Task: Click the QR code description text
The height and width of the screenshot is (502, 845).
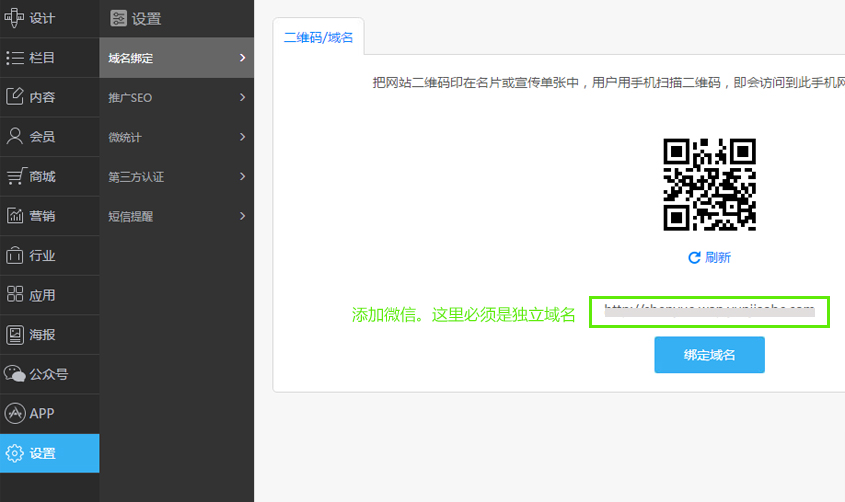Action: (608, 82)
